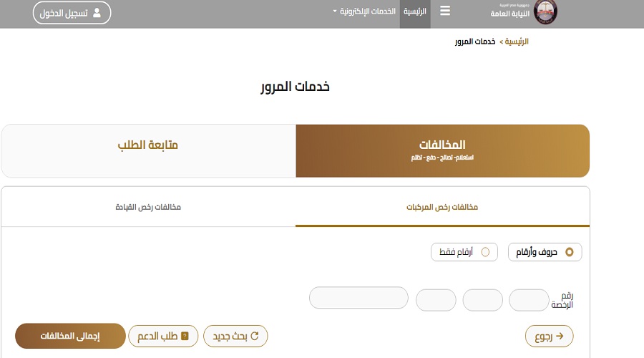
Task: Click the الرئيسية breadcrumb link
Action: click(x=517, y=42)
